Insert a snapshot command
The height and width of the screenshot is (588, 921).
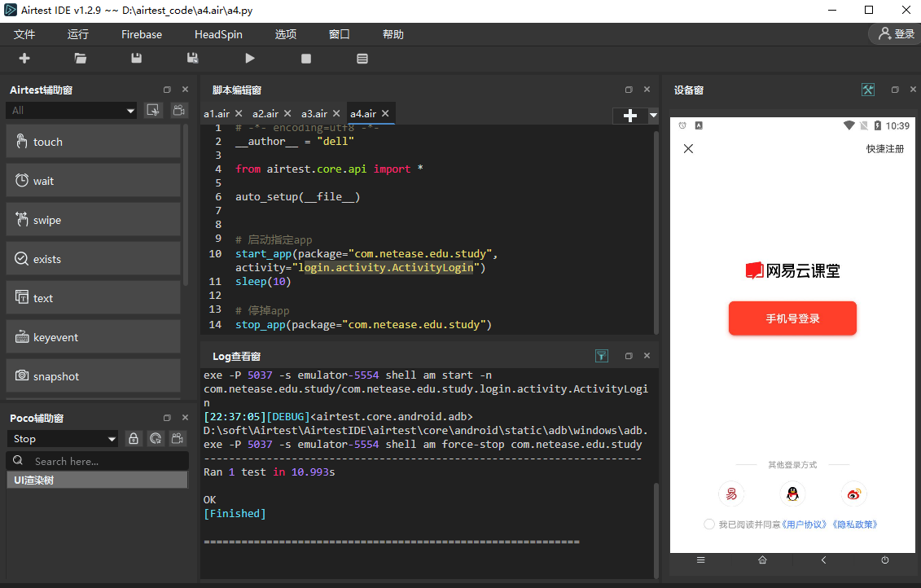(93, 376)
